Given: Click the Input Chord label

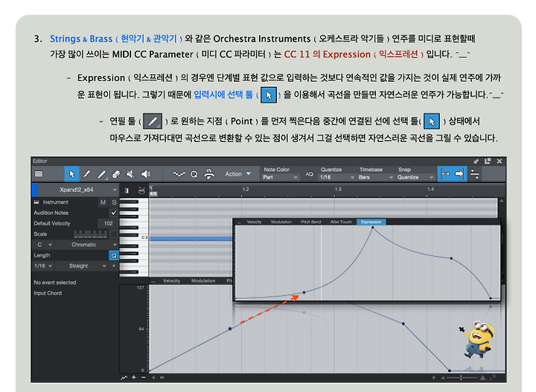Looking at the screenshot, I should coord(48,293).
